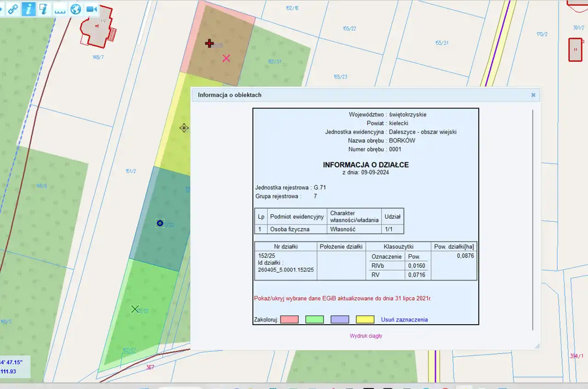Click the green X marker on parcel
Viewport: 588px width, 389px height.
135,309
